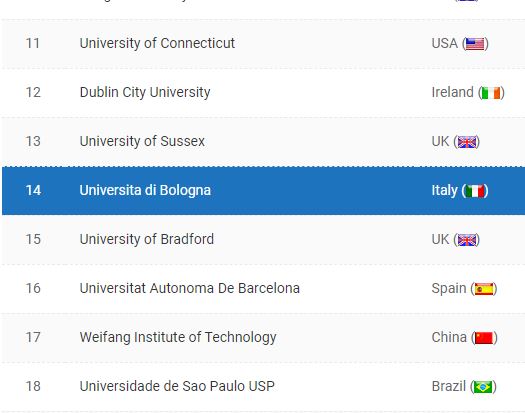Open University of Bradford entry
Screen dimensions: 525x413
pos(147,239)
